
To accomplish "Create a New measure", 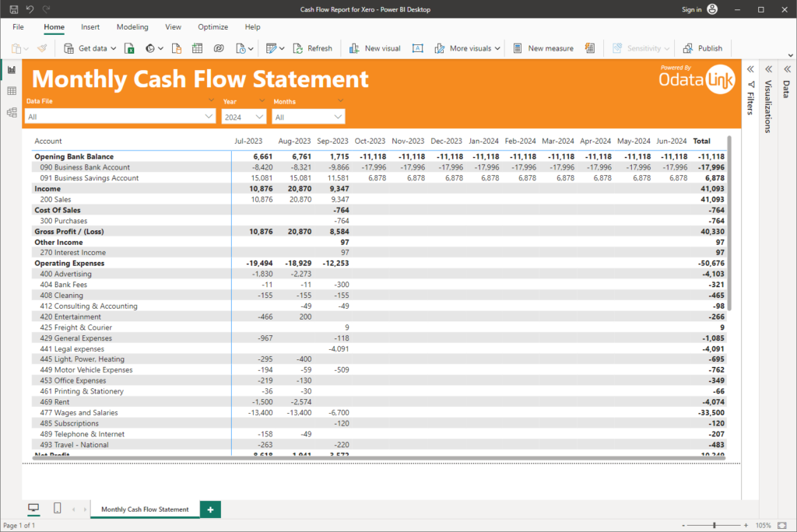I will (x=543, y=47).
